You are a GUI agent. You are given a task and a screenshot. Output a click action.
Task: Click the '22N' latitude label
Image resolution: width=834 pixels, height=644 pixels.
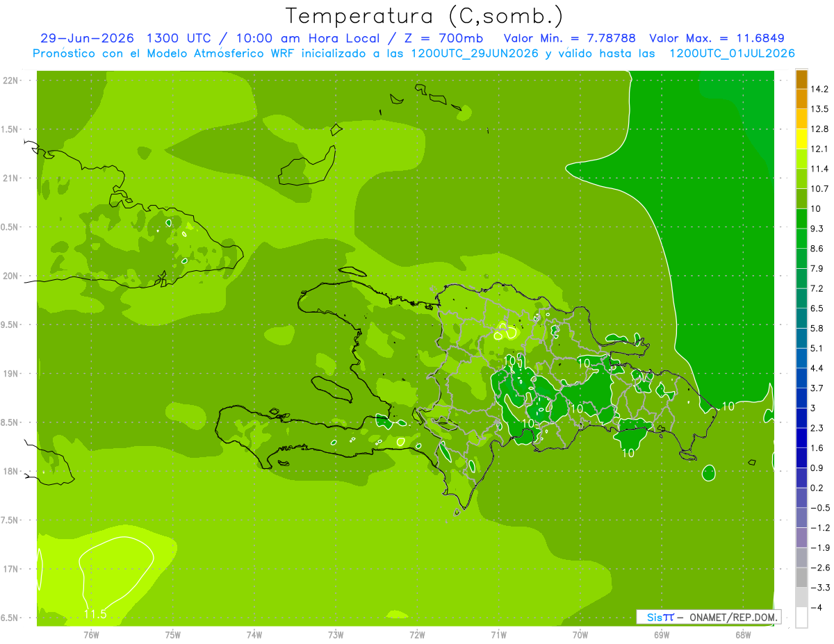click(10, 81)
